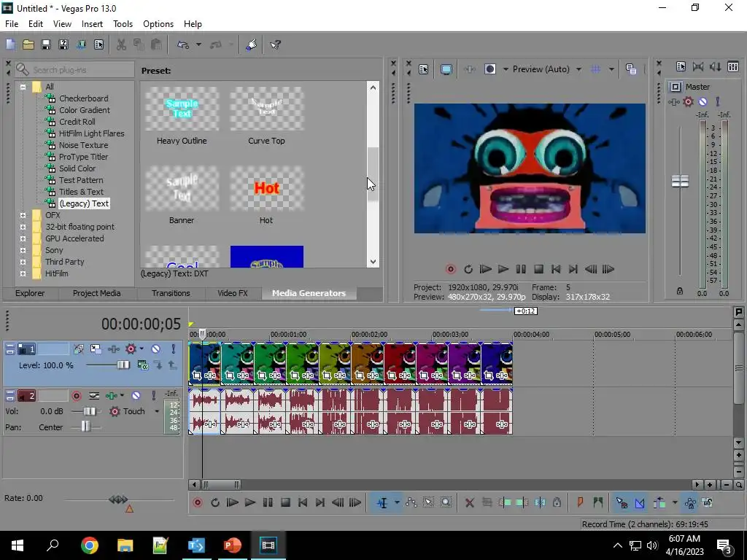Image resolution: width=747 pixels, height=560 pixels.
Task: Expand the Sony folder
Action: click(x=23, y=251)
